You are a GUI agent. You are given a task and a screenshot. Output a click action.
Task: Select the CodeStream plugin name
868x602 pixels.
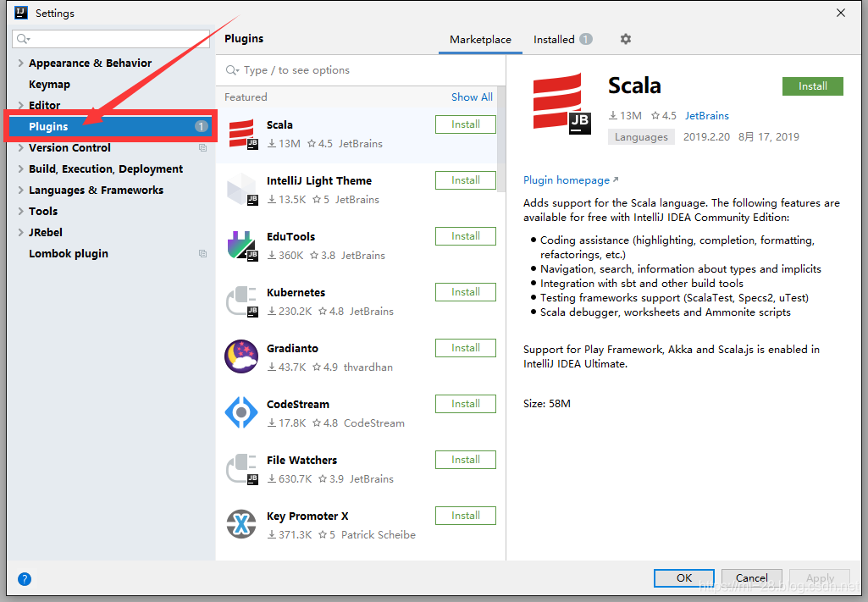(x=298, y=405)
